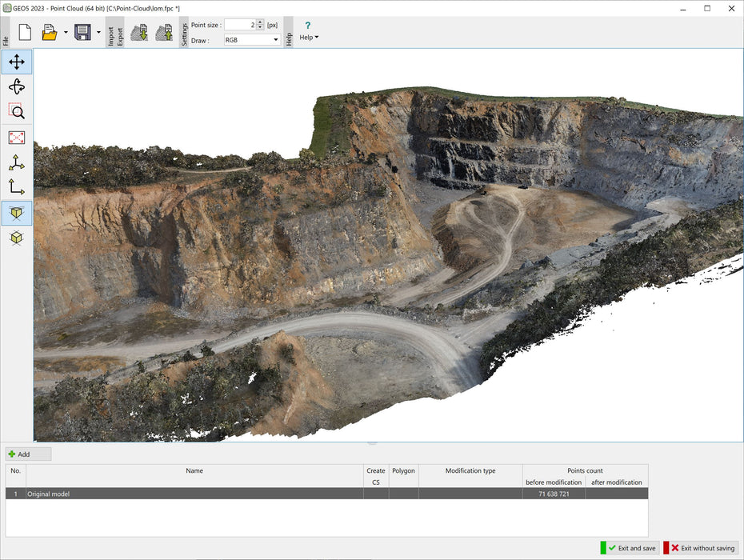Click the 3D axonometric axes view icon
The height and width of the screenshot is (560, 744).
(17, 162)
